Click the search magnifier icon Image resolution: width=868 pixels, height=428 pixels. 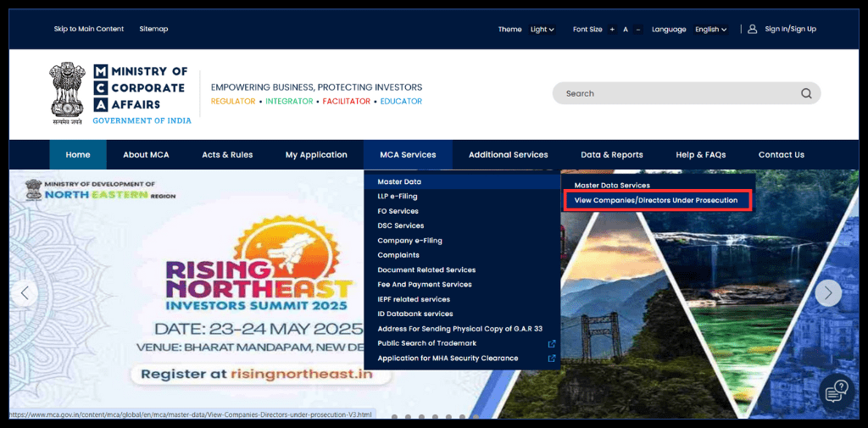click(806, 94)
